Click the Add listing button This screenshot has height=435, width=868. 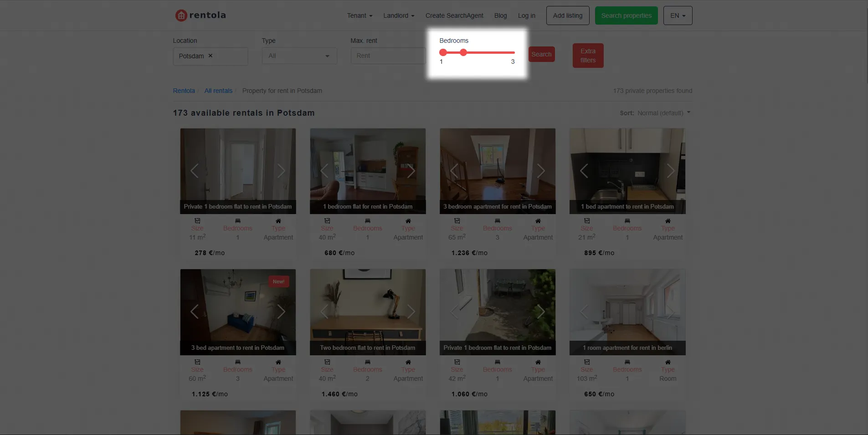[567, 15]
